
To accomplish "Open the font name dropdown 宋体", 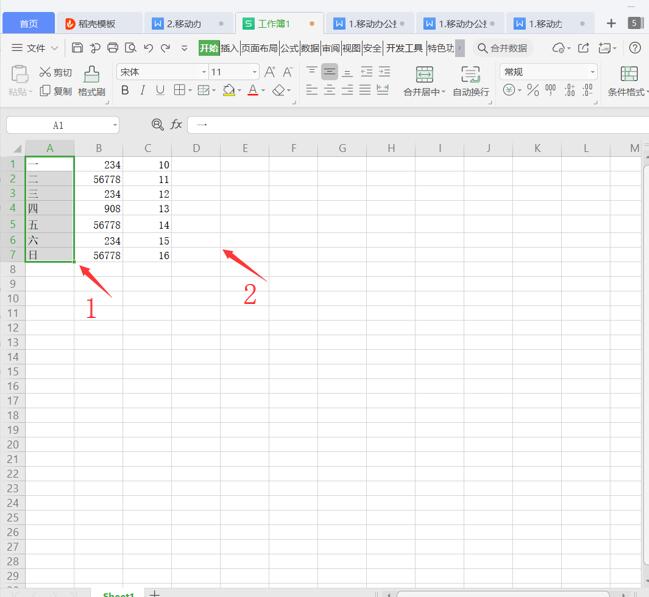I will point(204,72).
